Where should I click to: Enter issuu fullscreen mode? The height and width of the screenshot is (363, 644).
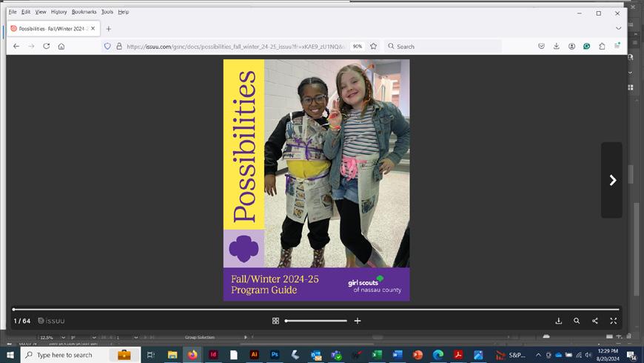pos(613,321)
